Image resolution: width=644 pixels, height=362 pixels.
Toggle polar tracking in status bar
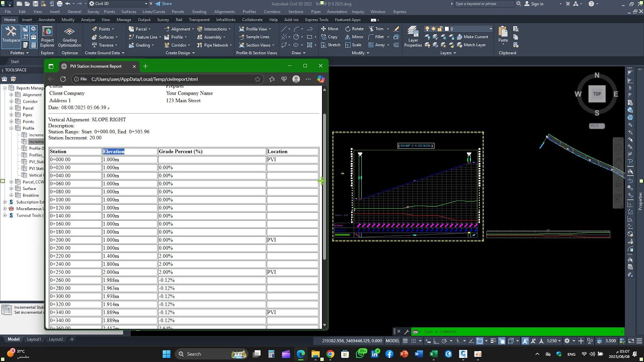pyautogui.click(x=444, y=341)
